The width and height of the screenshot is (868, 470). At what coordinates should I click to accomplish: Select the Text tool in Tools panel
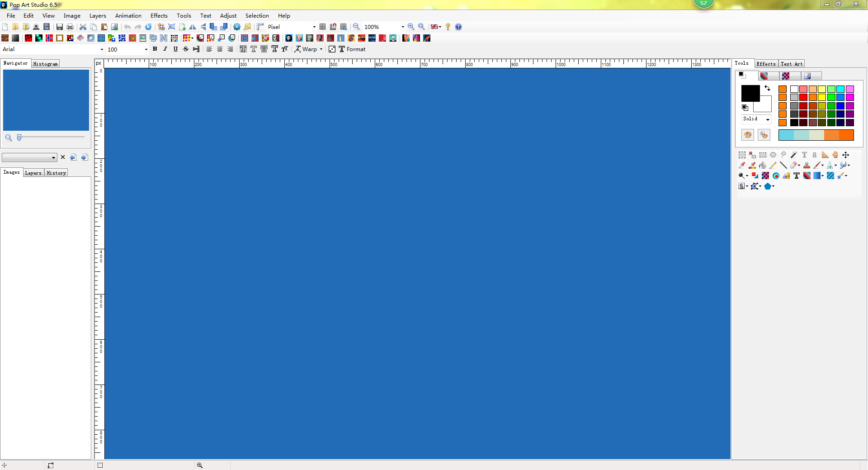coord(797,176)
